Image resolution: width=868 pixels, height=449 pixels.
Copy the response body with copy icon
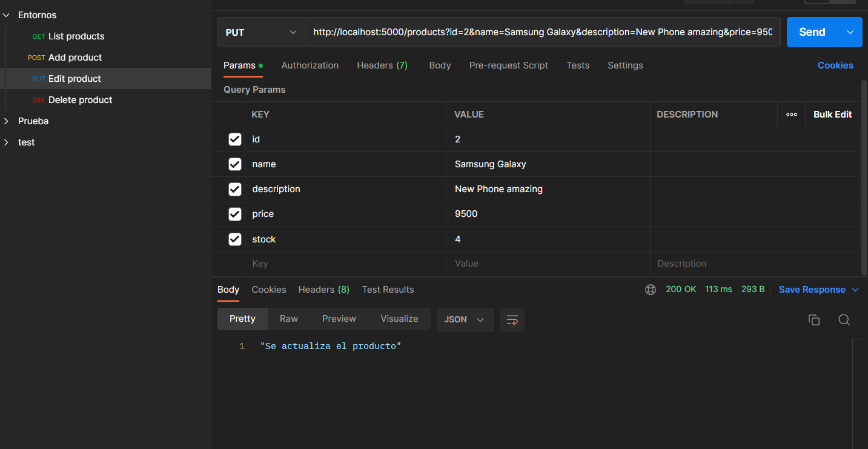[814, 320]
